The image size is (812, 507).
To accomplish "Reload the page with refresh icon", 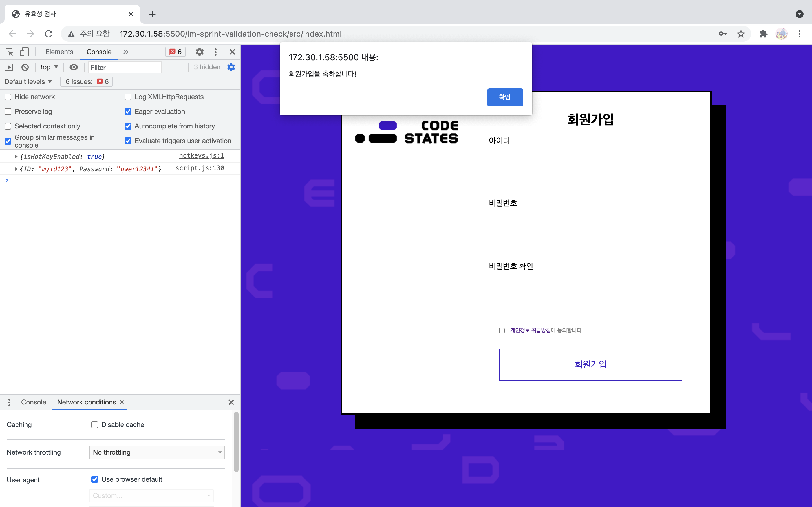I will pyautogui.click(x=49, y=34).
